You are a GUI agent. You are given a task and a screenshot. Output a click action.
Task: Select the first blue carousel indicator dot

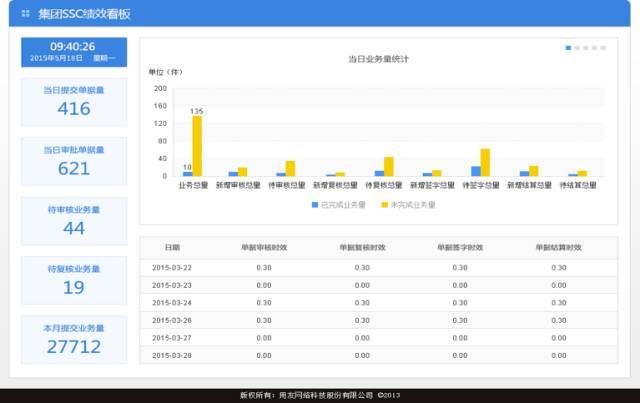pyautogui.click(x=568, y=48)
